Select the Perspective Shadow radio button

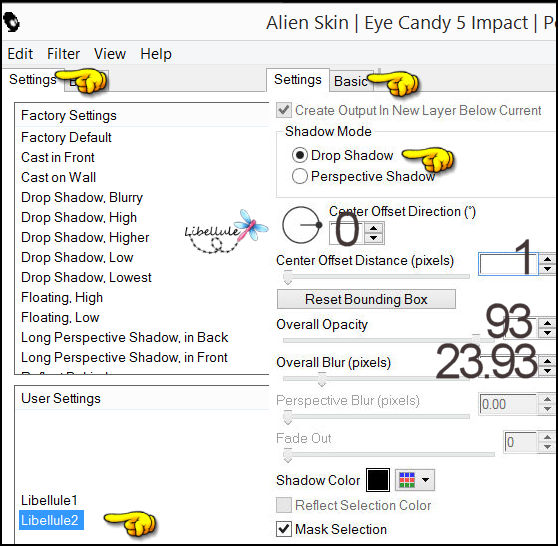click(300, 176)
